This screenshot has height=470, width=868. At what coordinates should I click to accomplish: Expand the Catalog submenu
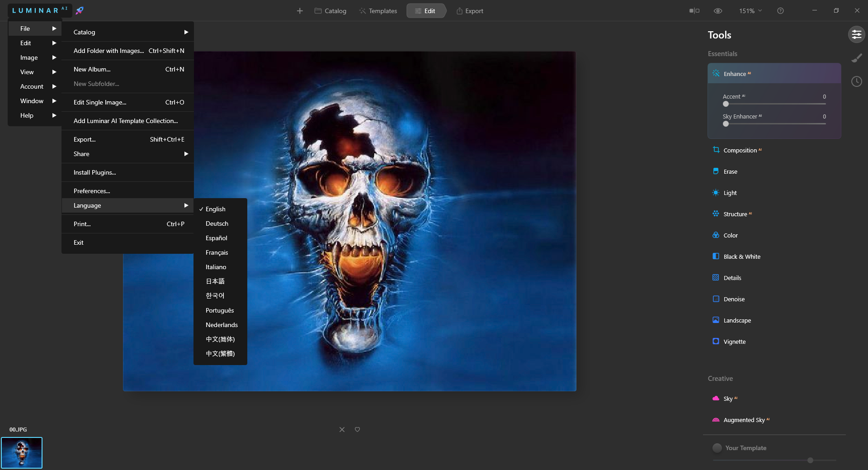[127, 32]
